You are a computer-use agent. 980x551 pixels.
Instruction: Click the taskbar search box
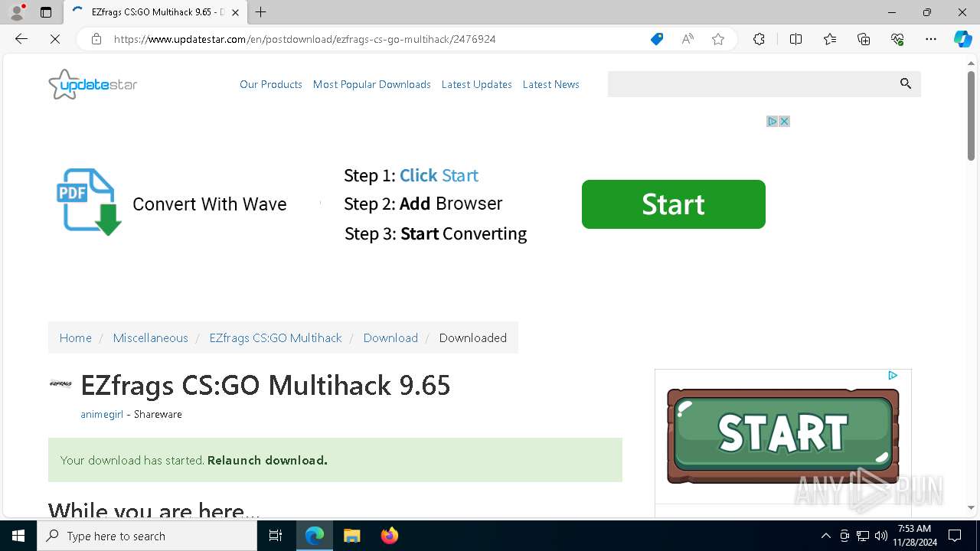[147, 536]
